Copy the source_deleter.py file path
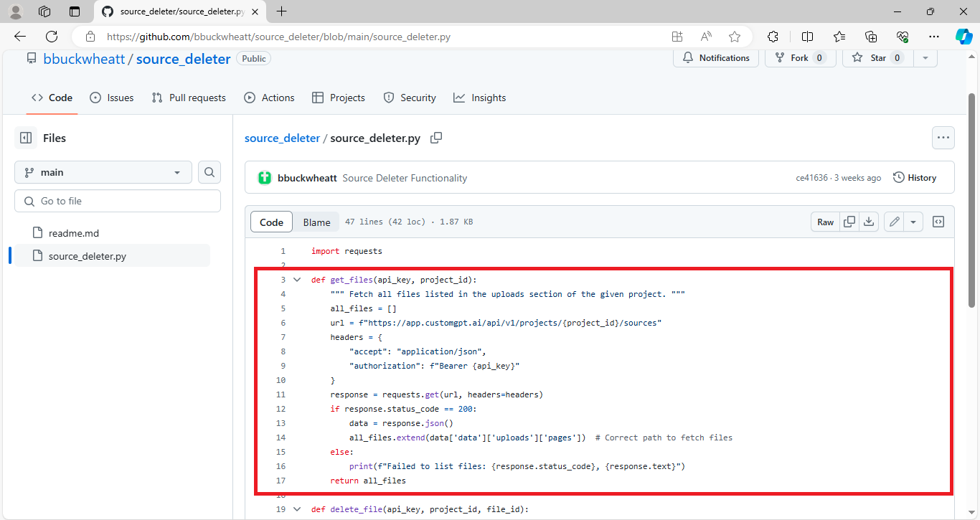Screen dimensions: 980x520 pos(436,138)
